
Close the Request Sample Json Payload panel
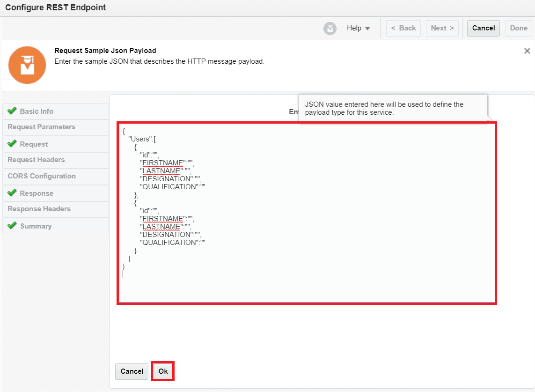tap(527, 51)
